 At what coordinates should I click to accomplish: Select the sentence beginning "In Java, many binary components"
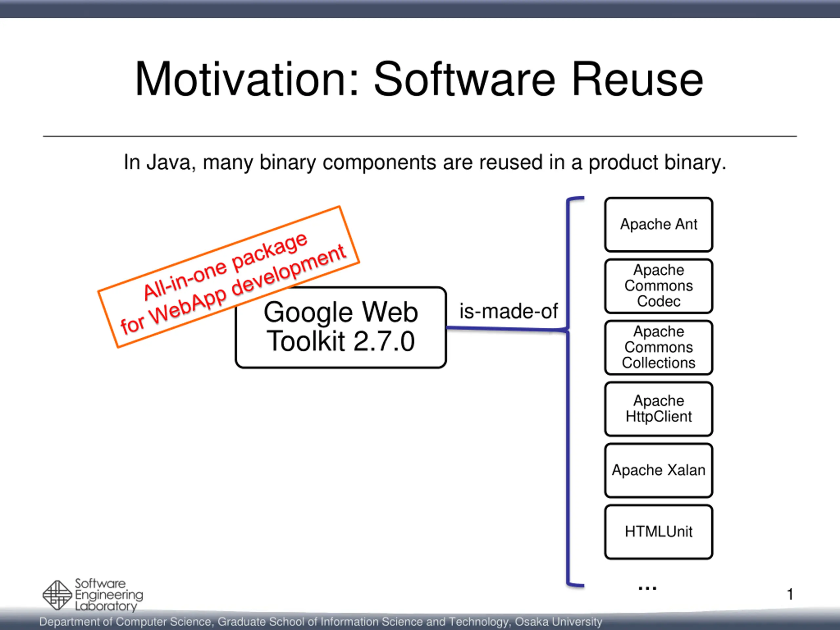[425, 162]
